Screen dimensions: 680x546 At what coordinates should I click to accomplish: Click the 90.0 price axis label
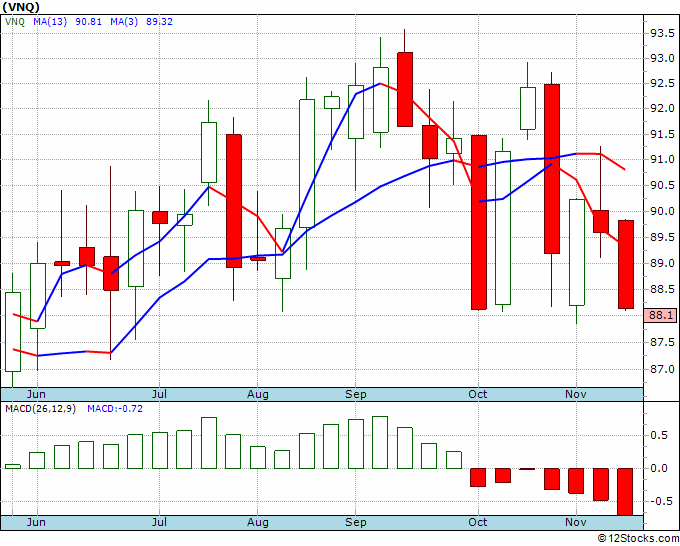point(662,212)
